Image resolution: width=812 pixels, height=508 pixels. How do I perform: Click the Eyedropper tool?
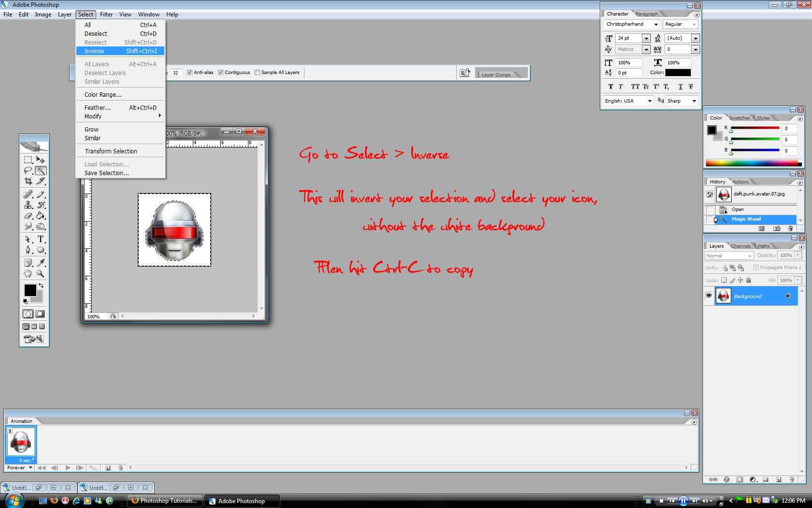pyautogui.click(x=41, y=263)
